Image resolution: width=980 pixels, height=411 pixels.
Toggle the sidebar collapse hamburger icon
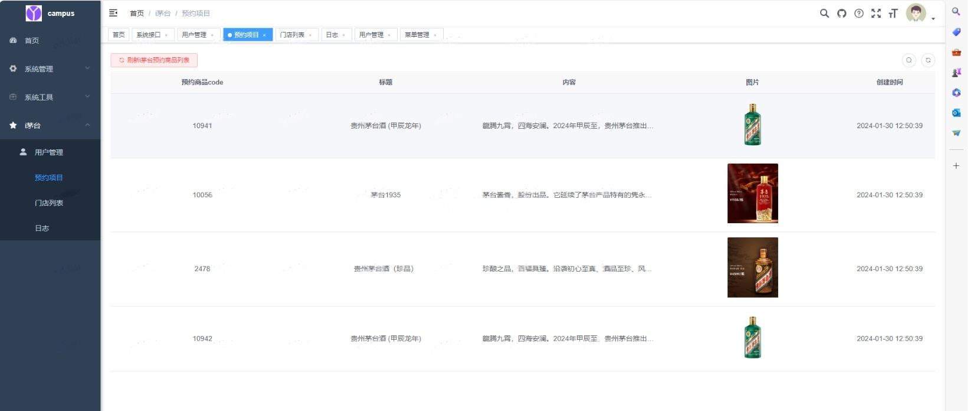(113, 13)
